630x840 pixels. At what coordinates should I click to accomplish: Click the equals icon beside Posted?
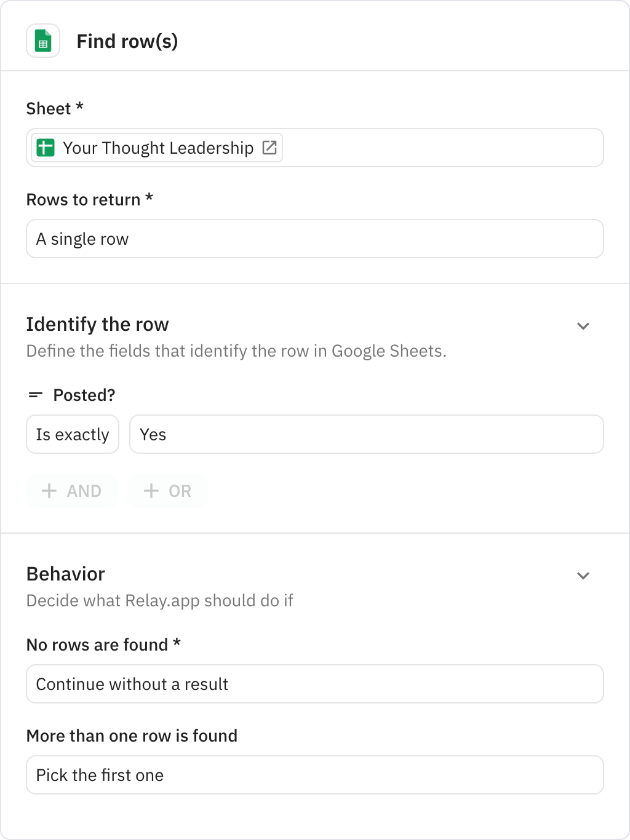point(36,395)
